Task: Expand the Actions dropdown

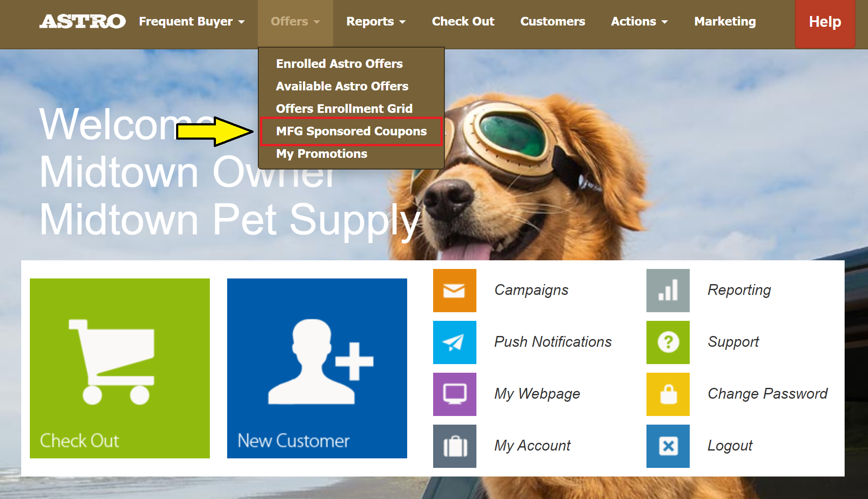Action: pos(639,22)
